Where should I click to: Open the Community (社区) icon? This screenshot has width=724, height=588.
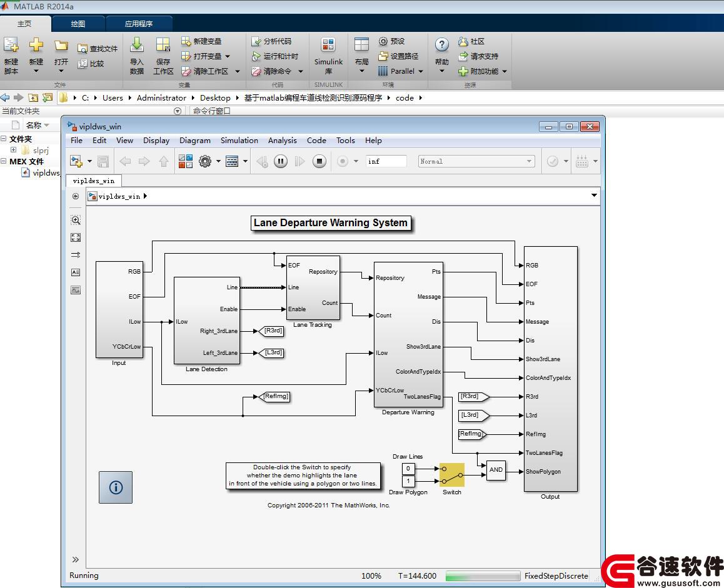pyautogui.click(x=463, y=41)
